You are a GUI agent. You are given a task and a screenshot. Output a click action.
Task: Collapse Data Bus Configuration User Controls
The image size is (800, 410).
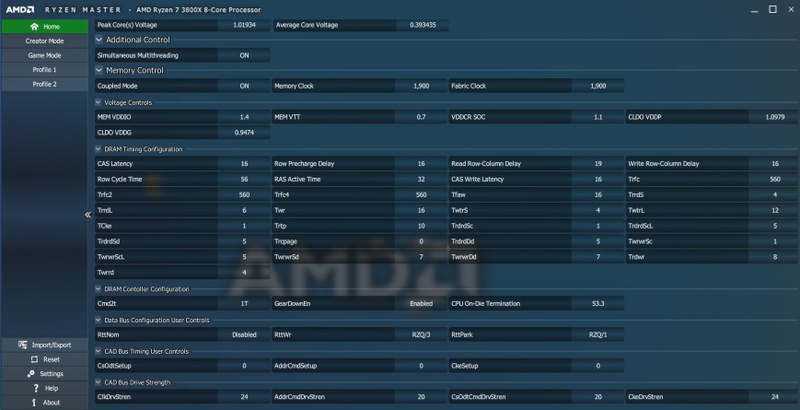pyautogui.click(x=98, y=320)
